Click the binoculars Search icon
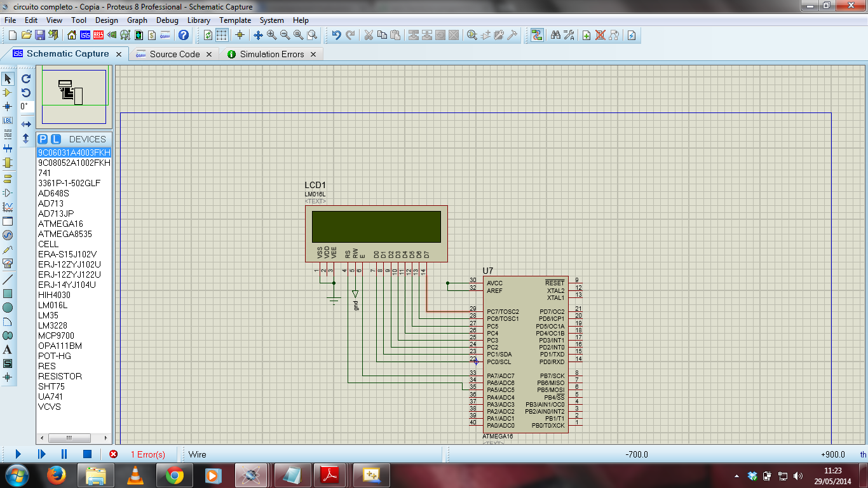The width and height of the screenshot is (868, 488). click(555, 35)
